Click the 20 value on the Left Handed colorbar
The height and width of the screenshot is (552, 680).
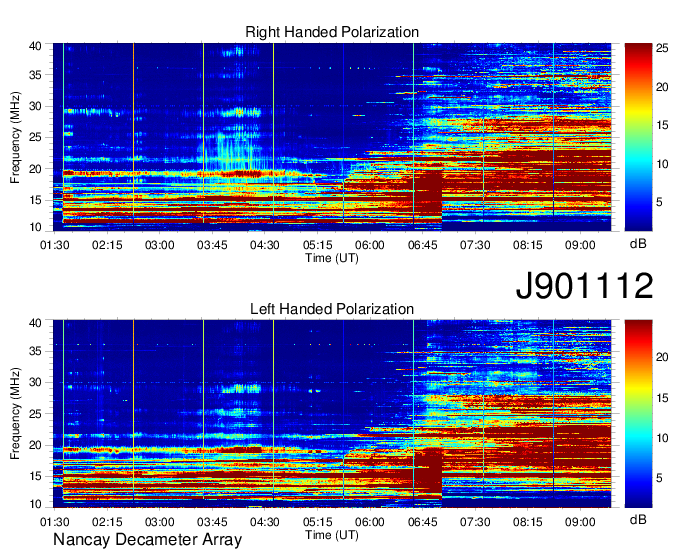(x=662, y=357)
